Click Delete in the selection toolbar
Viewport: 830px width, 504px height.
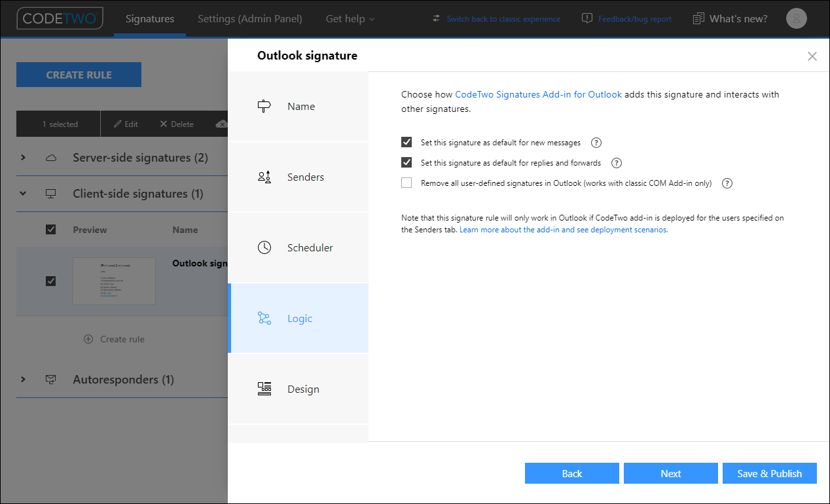pos(177,124)
